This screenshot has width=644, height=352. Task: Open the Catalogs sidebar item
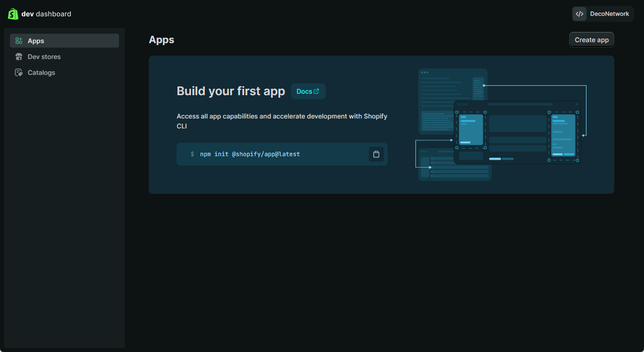(64, 72)
